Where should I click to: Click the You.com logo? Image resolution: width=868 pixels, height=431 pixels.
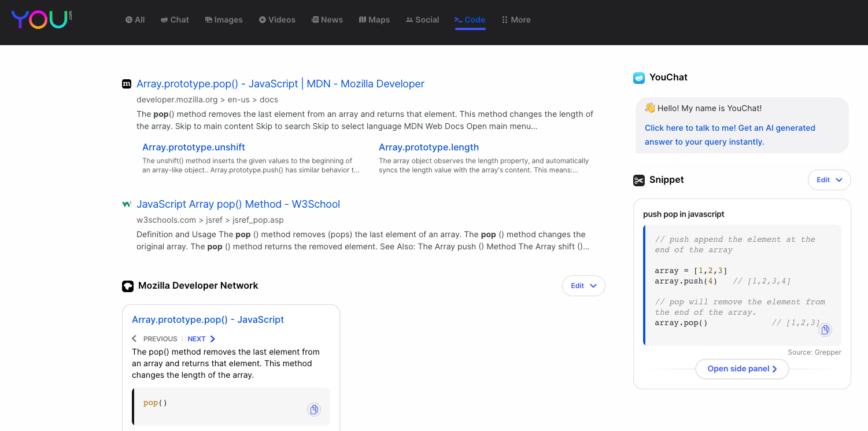(x=42, y=19)
